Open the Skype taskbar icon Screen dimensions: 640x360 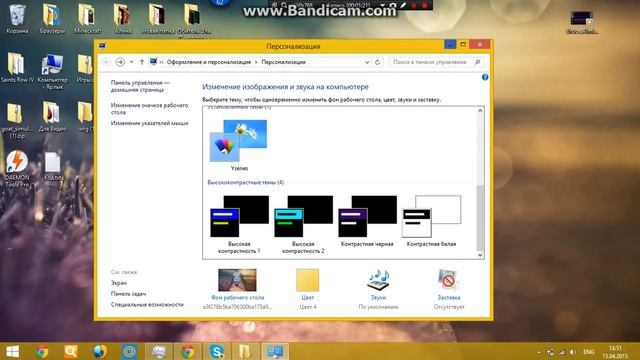tap(217, 352)
